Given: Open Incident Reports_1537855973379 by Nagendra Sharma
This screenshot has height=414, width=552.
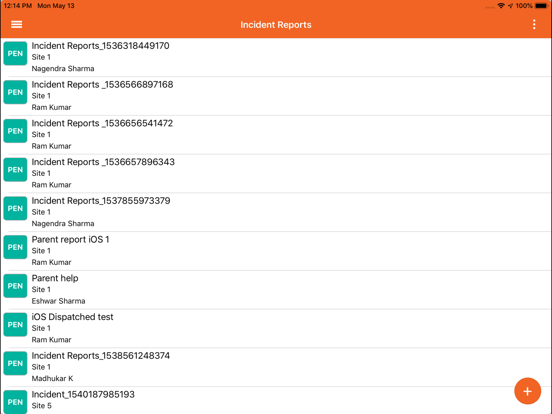Looking at the screenshot, I should pos(276,212).
